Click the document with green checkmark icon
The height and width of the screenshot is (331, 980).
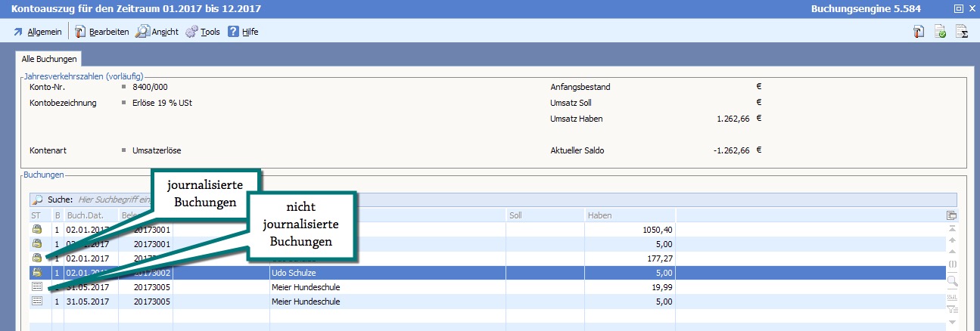[941, 32]
